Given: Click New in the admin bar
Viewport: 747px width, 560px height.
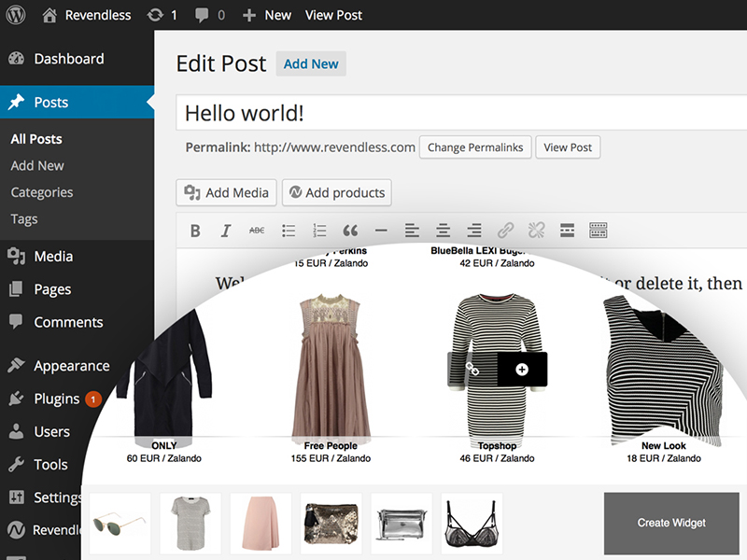Looking at the screenshot, I should [267, 15].
